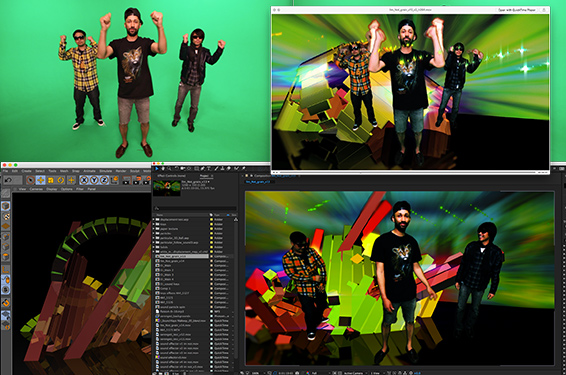Open the Filter viewport menu
The height and width of the screenshot is (375, 566).
click(80, 189)
